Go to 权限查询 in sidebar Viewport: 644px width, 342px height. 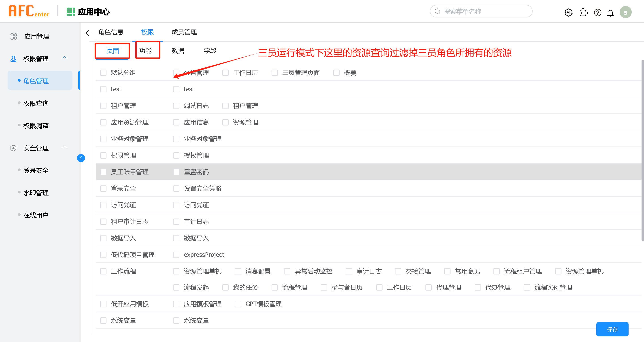tap(36, 104)
